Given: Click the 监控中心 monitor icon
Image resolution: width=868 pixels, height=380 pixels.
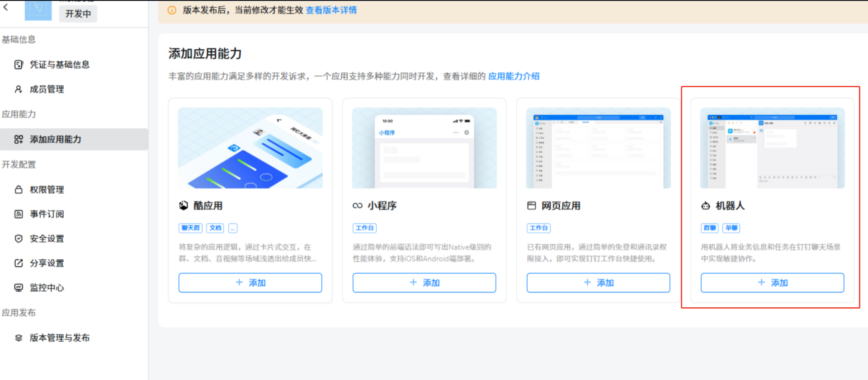Looking at the screenshot, I should (19, 287).
